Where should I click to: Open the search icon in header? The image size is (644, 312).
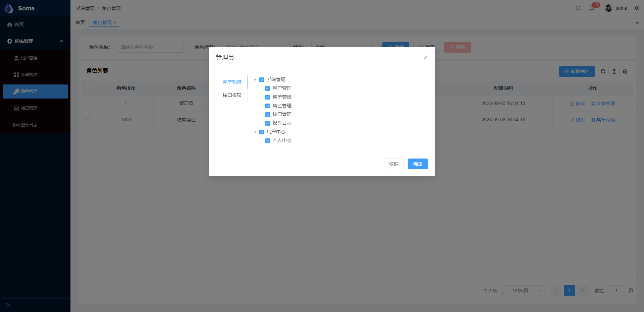(x=578, y=8)
